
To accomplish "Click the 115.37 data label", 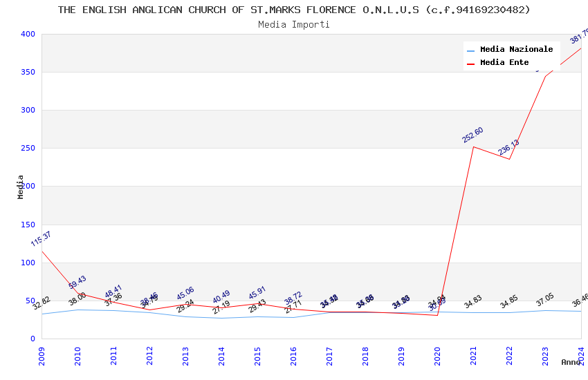I will pyautogui.click(x=41, y=239).
